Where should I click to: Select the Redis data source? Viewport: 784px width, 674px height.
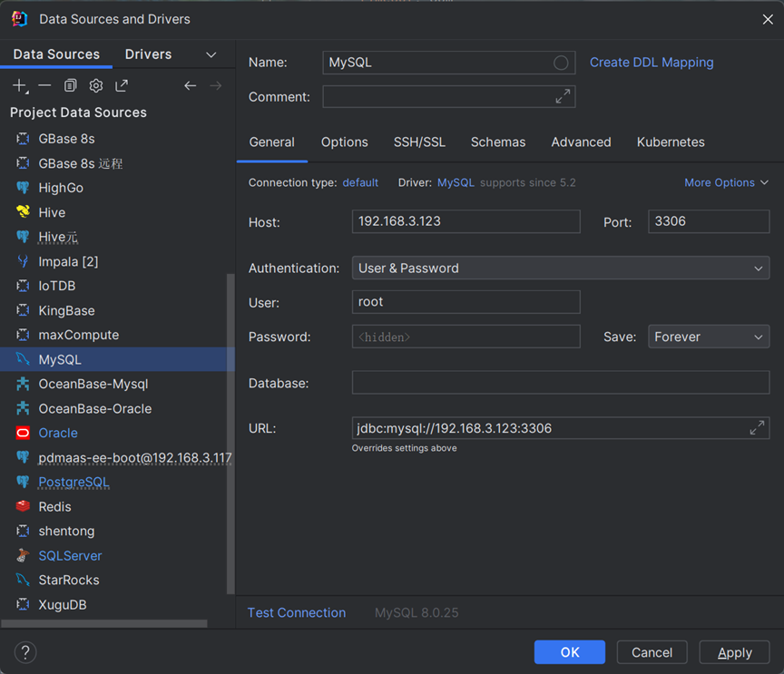pos(54,507)
